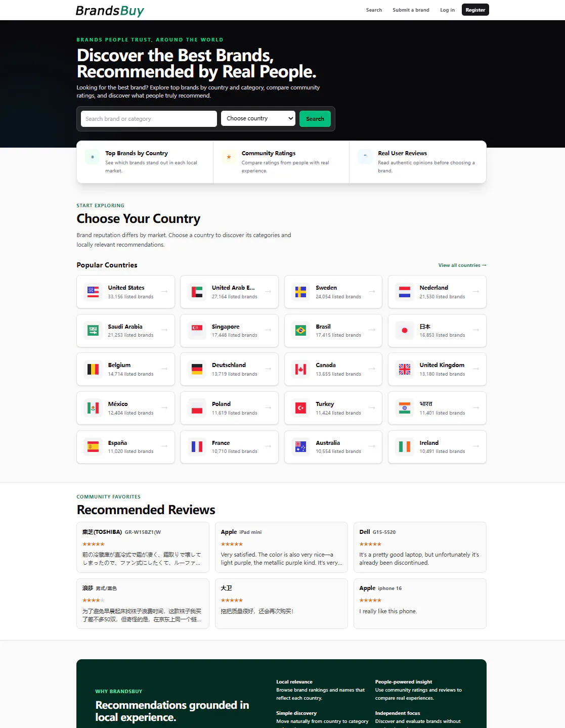Open Submit a brand in the navigation
Screen dimensions: 565x728
411,10
